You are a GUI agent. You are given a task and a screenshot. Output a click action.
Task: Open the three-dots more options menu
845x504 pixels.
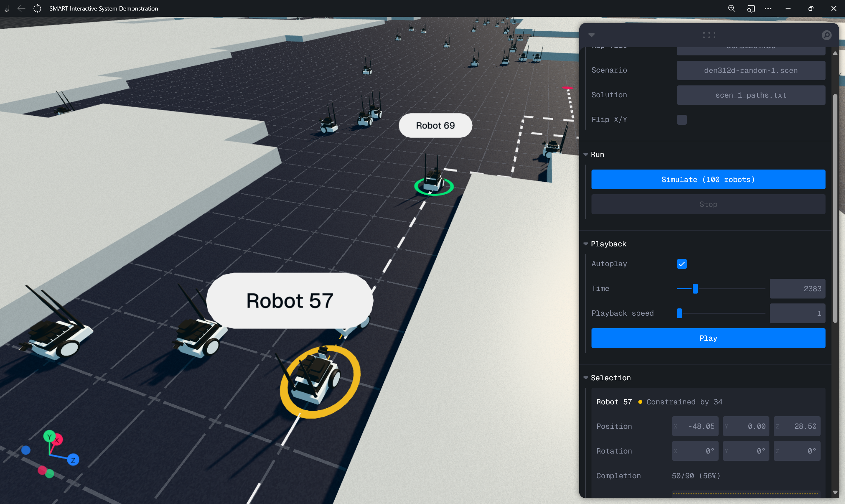(768, 8)
